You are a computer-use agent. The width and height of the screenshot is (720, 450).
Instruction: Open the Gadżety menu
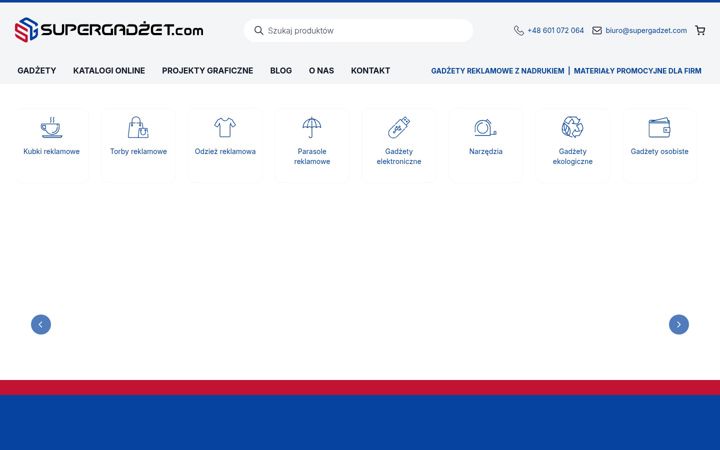(37, 71)
